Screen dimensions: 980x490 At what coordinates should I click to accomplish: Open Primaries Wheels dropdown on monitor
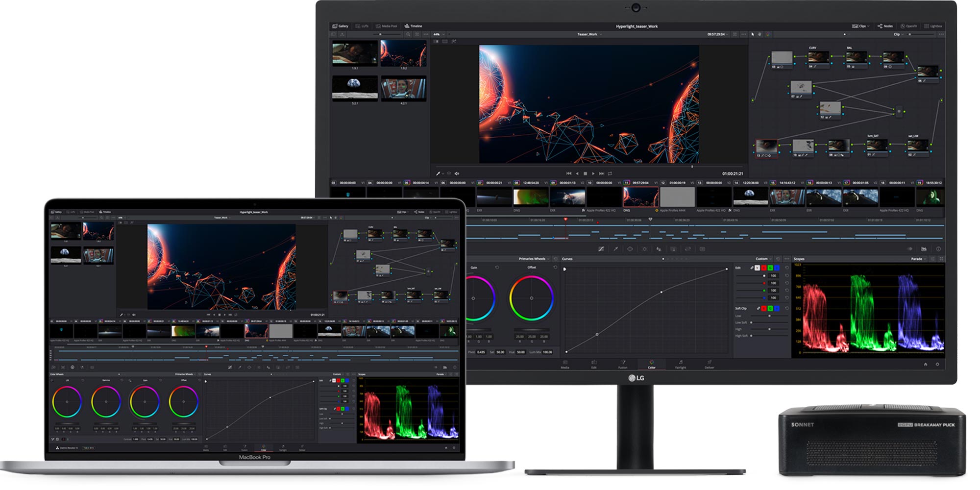click(534, 259)
